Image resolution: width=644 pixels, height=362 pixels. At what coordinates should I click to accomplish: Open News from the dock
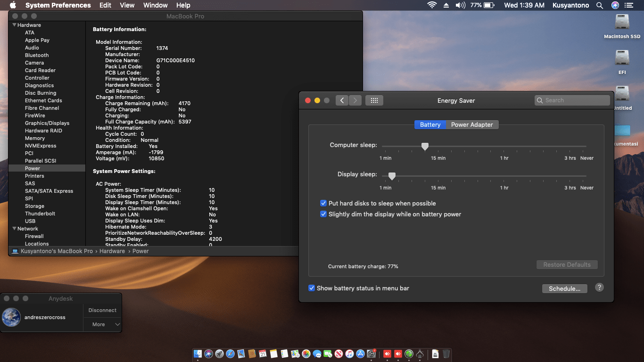point(339,354)
